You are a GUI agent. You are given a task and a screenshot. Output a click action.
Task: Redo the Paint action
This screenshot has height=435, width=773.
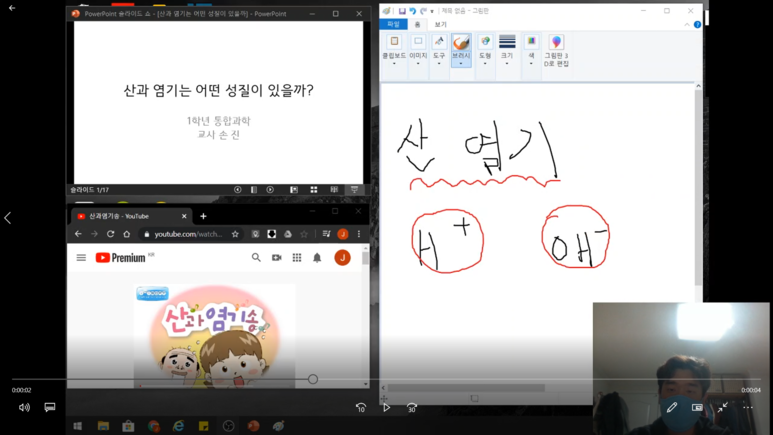tap(423, 11)
